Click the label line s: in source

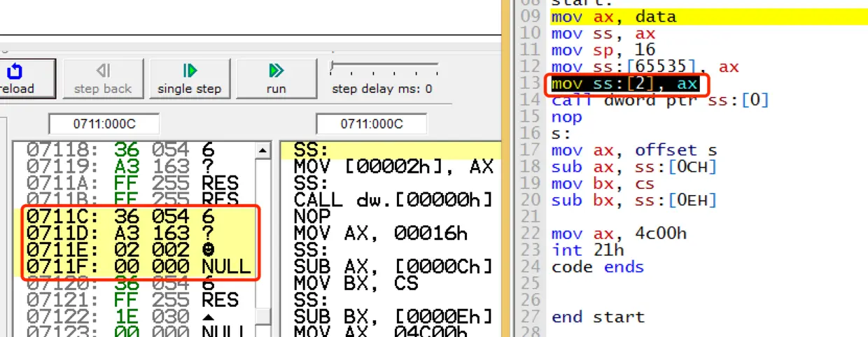pos(561,134)
